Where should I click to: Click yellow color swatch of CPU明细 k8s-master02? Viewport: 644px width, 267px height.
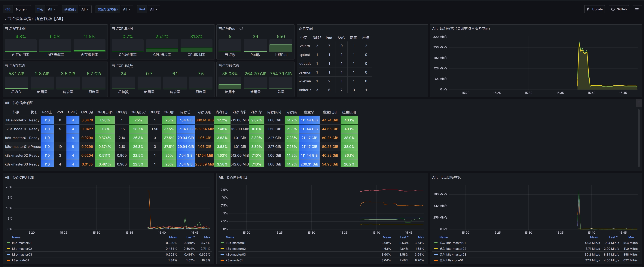pyautogui.click(x=8, y=248)
